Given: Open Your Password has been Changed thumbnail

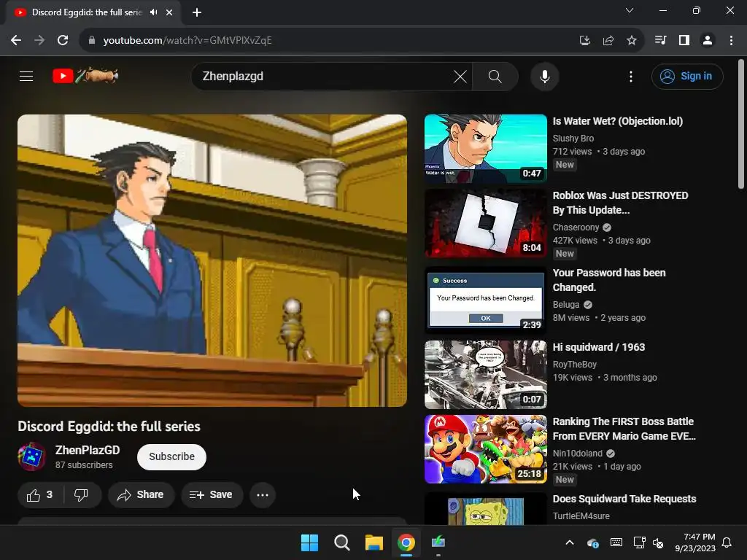Looking at the screenshot, I should click(485, 300).
